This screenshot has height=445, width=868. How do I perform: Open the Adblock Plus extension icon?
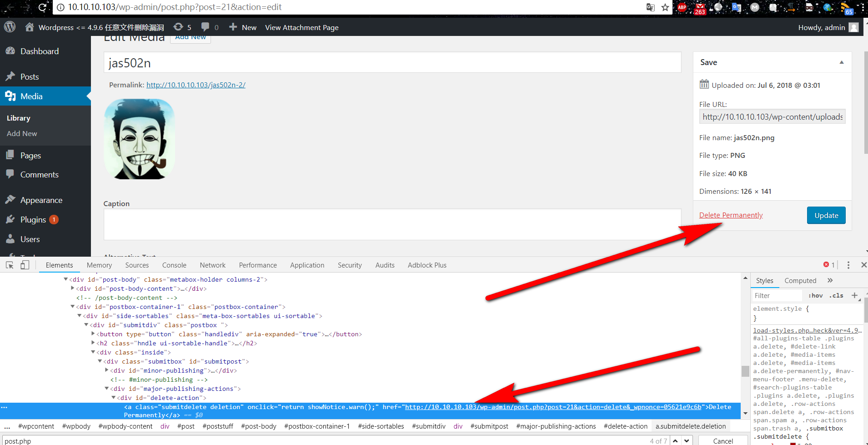click(x=682, y=7)
